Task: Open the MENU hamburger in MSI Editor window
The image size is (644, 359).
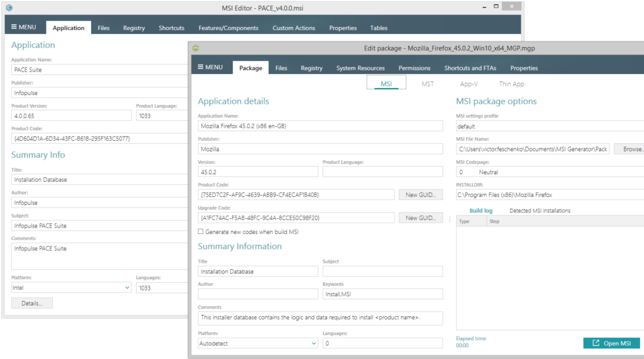Action: click(23, 27)
